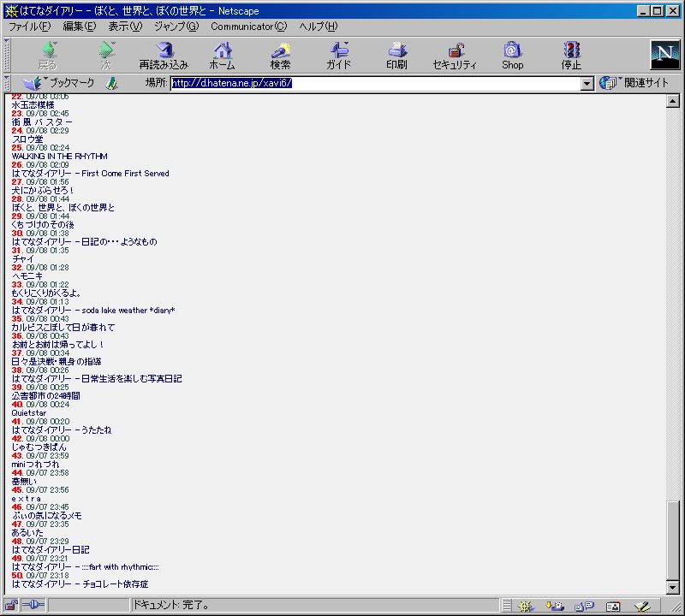The image size is (685, 616).
Task: Open the Communicator(C) menu
Action: 249,27
